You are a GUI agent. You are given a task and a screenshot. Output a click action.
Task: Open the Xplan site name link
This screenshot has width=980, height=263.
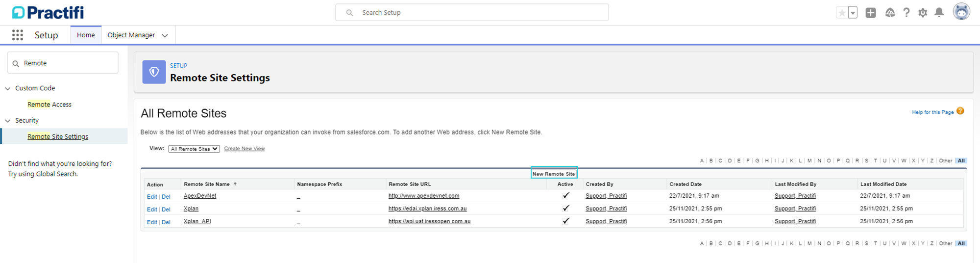(191, 209)
